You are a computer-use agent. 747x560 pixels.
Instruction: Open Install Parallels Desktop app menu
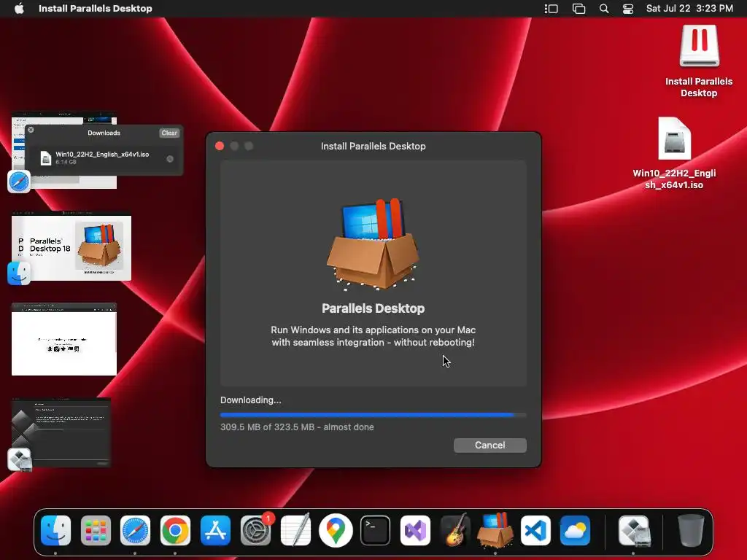(x=96, y=9)
